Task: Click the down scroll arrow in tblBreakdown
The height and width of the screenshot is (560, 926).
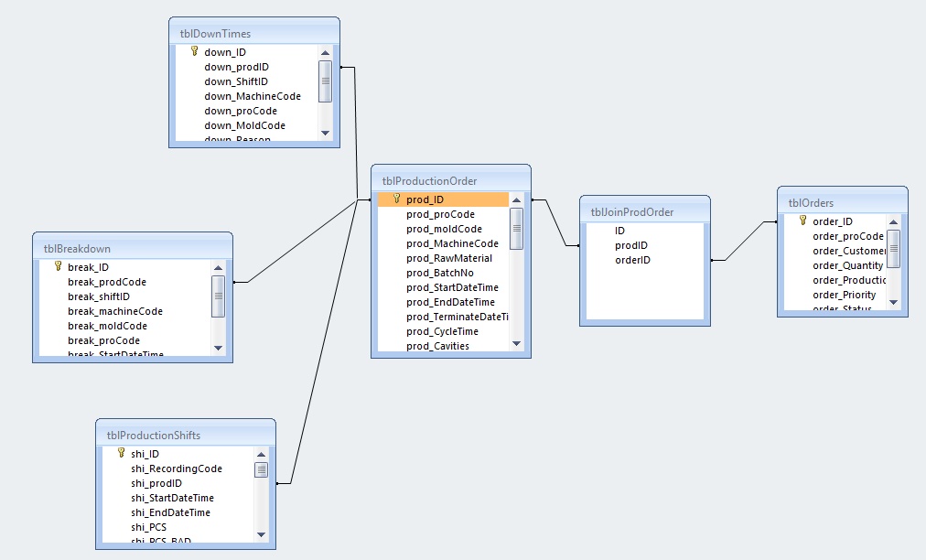Action: (218, 348)
